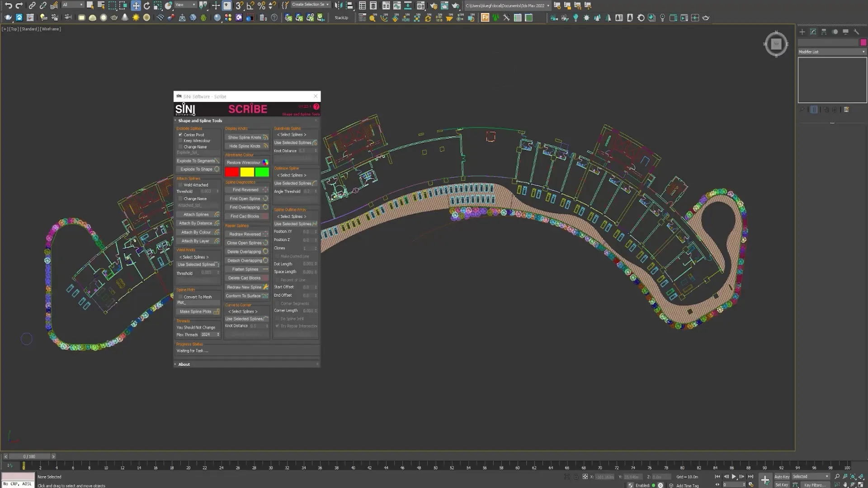This screenshot has height=488, width=868.
Task: Click the Restore Wirecolour button
Action: (x=247, y=163)
